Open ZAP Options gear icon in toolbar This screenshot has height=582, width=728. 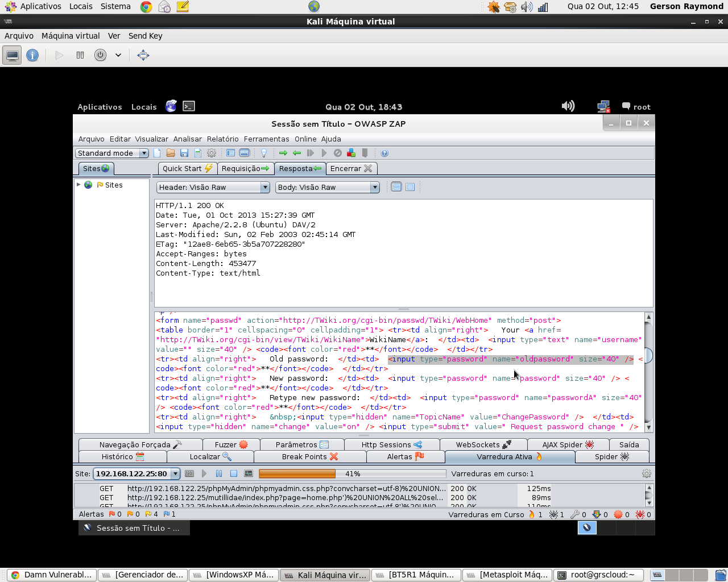pyautogui.click(x=212, y=153)
